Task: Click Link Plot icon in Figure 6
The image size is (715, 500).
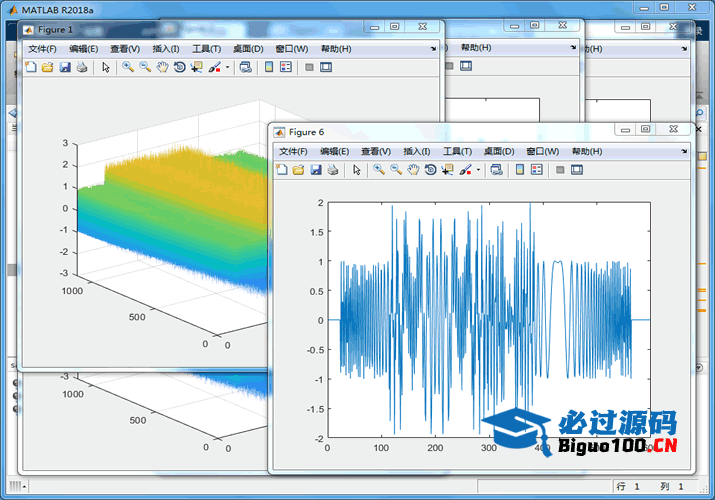Action: [x=497, y=170]
